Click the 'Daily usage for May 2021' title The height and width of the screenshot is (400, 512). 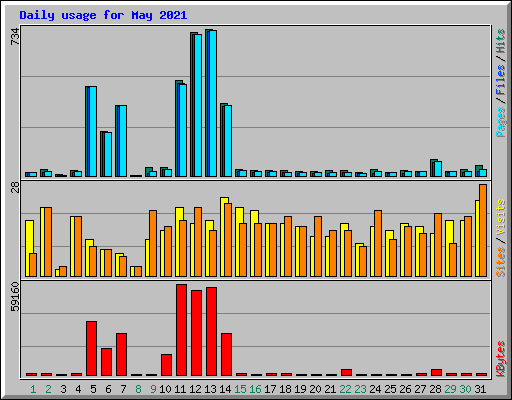103,15
